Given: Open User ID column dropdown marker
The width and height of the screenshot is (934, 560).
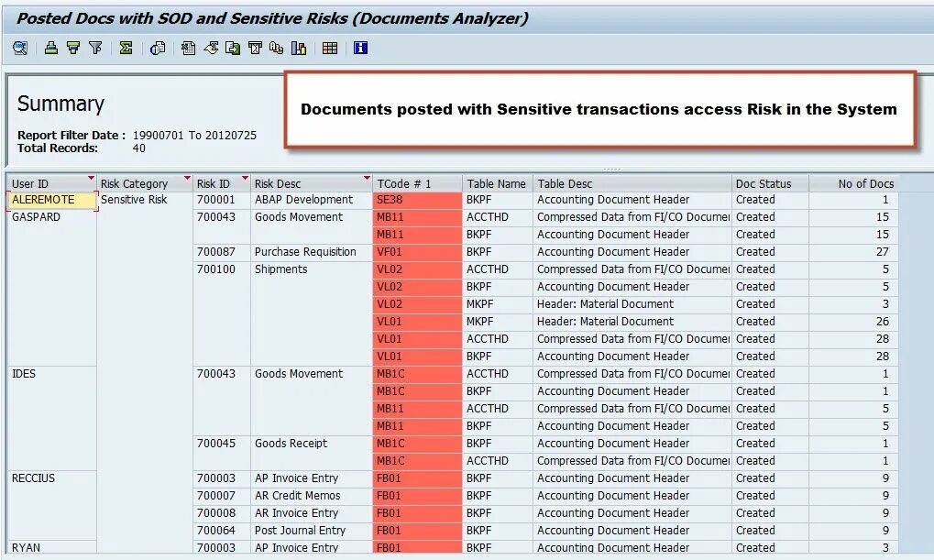Looking at the screenshot, I should point(91,178).
